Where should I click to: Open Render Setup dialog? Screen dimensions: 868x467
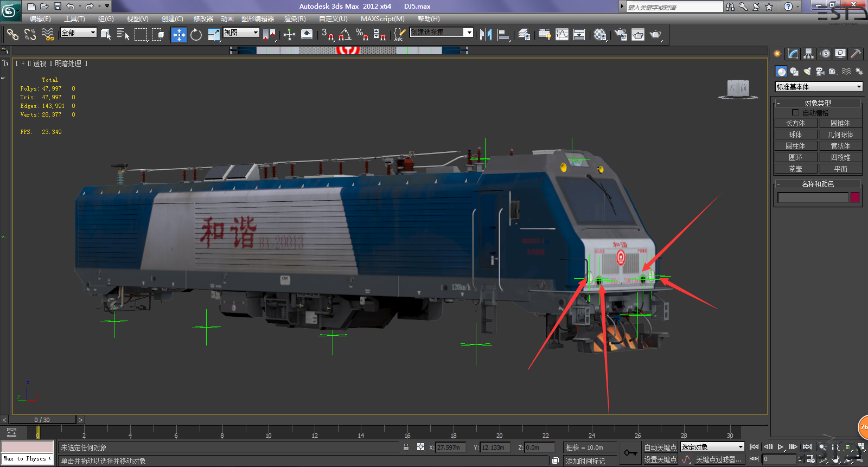click(x=621, y=35)
